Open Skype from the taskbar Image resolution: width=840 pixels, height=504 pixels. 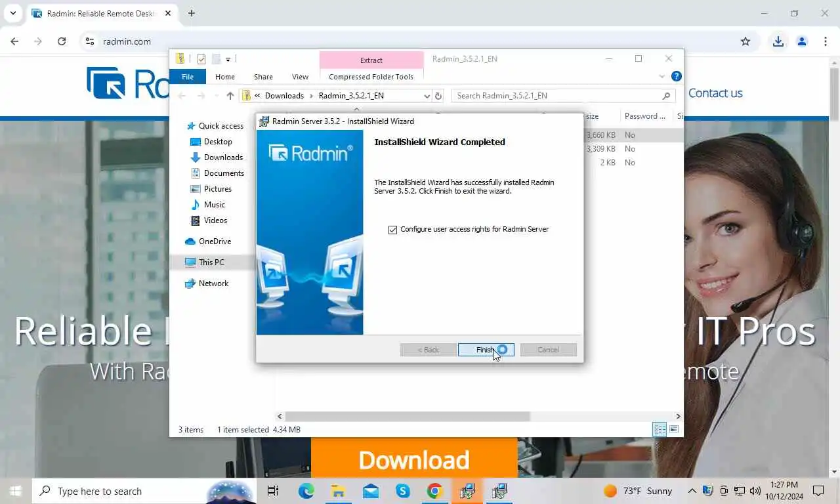[402, 491]
